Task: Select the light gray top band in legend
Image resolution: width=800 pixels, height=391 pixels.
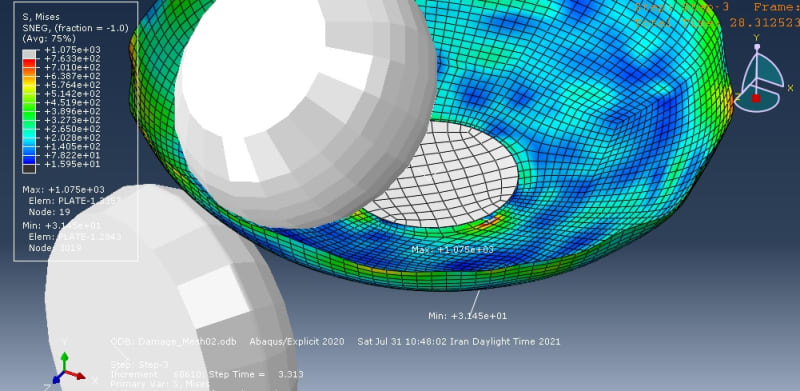Action: tap(29, 54)
